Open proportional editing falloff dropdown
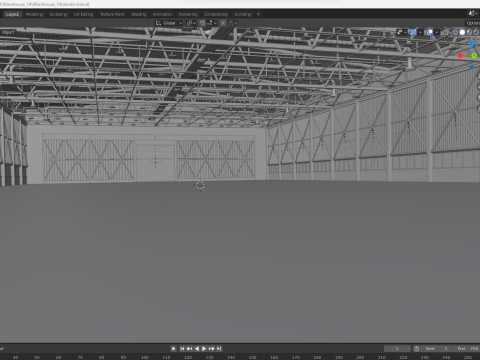Image resolution: width=480 pixels, height=360 pixels. pos(233,23)
